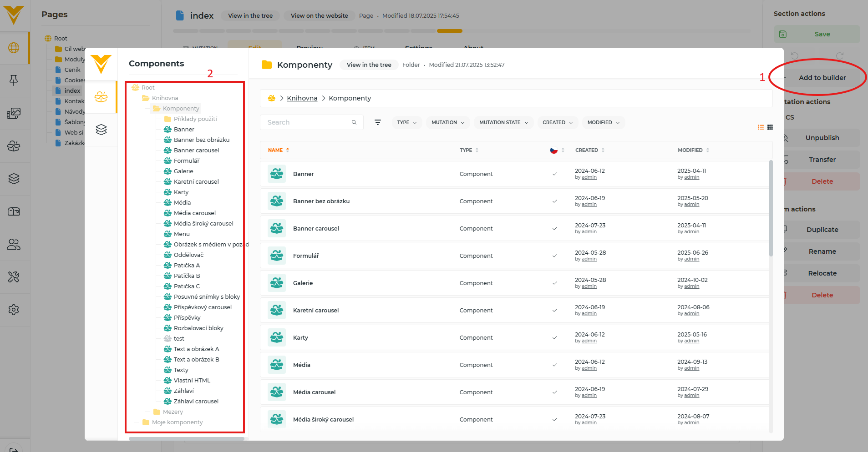Expand the MODIFIED filter dropdown
Image resolution: width=868 pixels, height=452 pixels.
point(603,122)
